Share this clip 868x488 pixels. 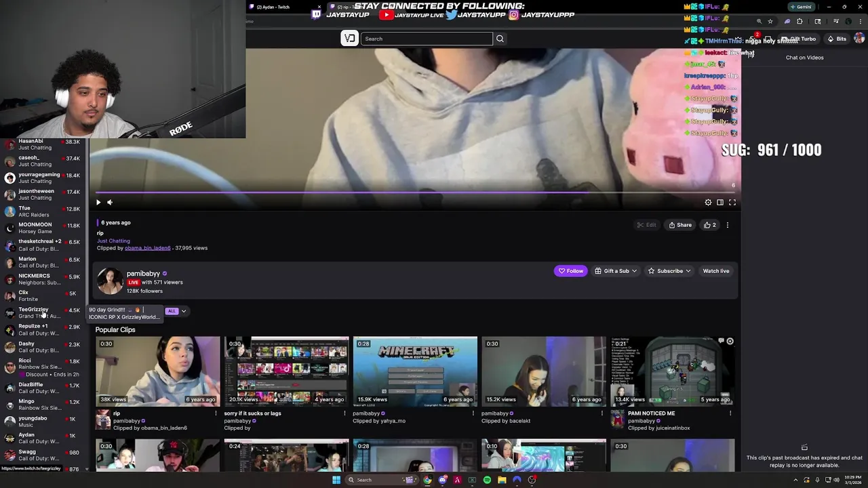(680, 225)
